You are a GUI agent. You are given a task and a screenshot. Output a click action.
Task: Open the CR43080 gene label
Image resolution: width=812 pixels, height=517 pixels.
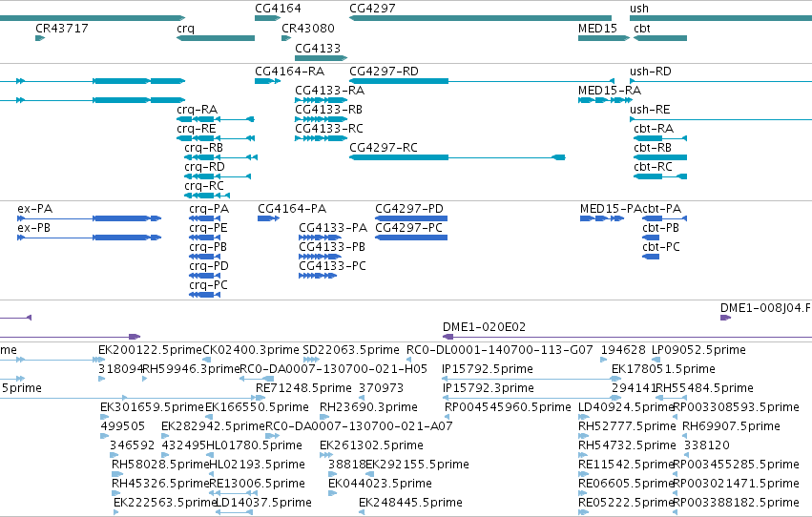tap(308, 28)
